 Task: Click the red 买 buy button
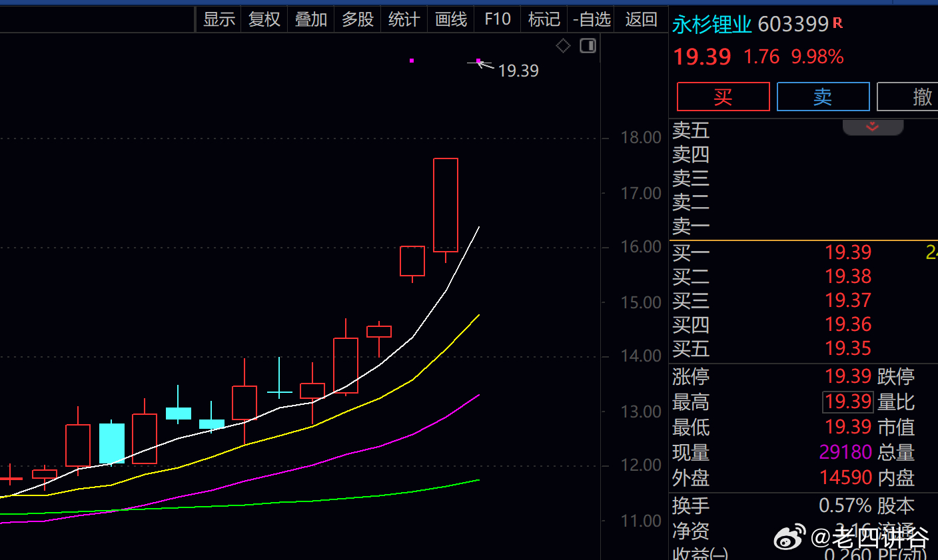pyautogui.click(x=723, y=97)
